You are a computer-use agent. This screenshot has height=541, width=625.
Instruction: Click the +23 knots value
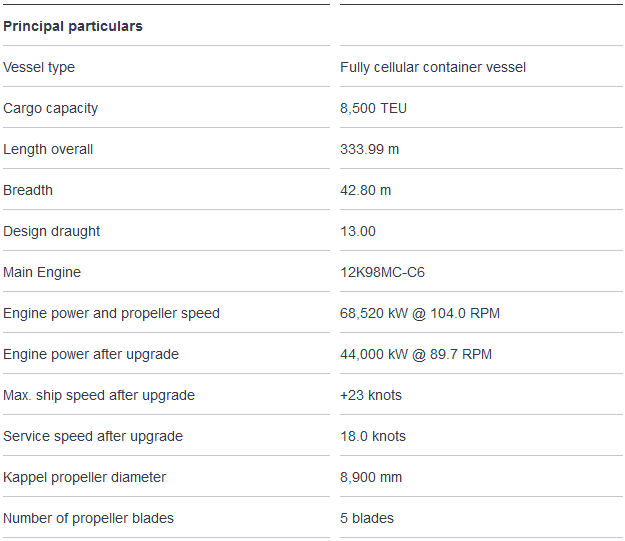click(x=371, y=395)
